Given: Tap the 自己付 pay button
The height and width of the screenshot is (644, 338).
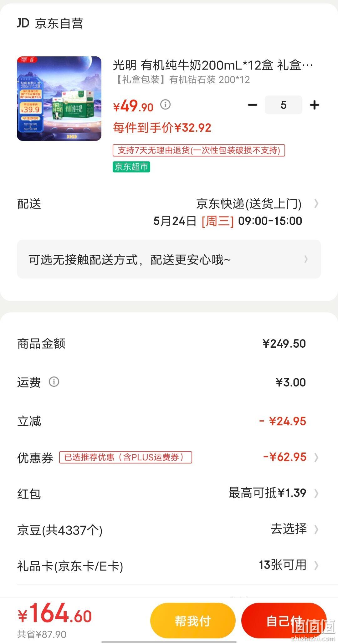Looking at the screenshot, I should (x=284, y=621).
